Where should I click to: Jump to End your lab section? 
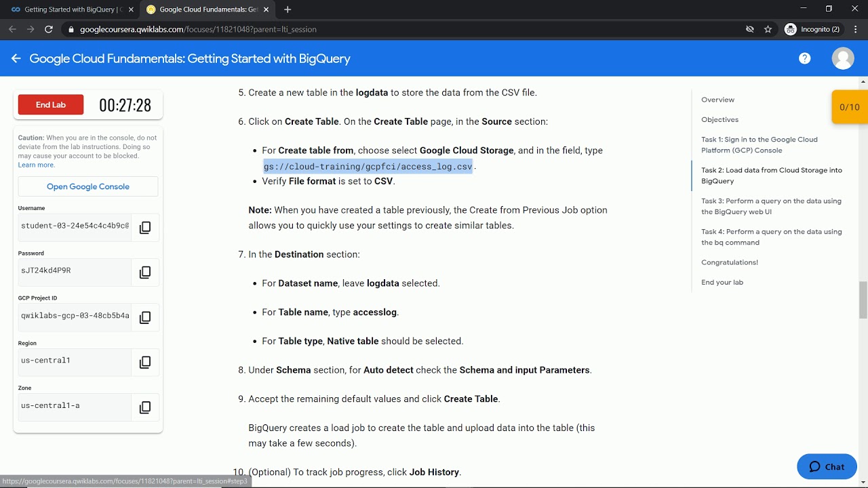point(722,282)
